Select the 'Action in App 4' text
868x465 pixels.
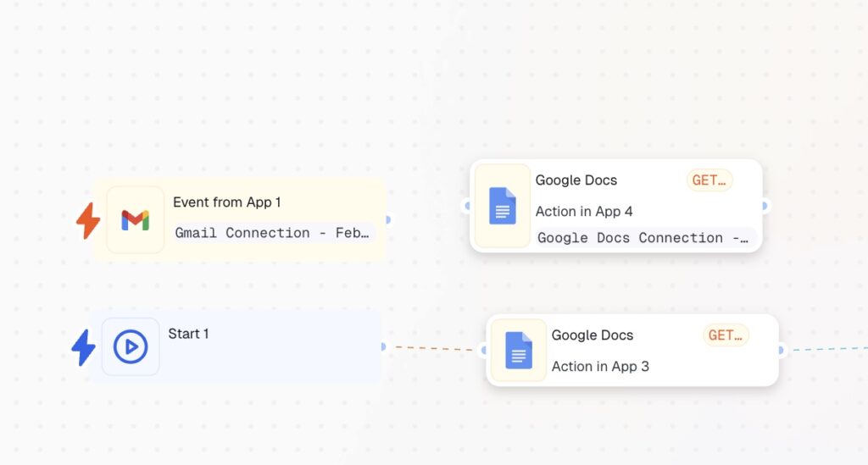tap(584, 212)
